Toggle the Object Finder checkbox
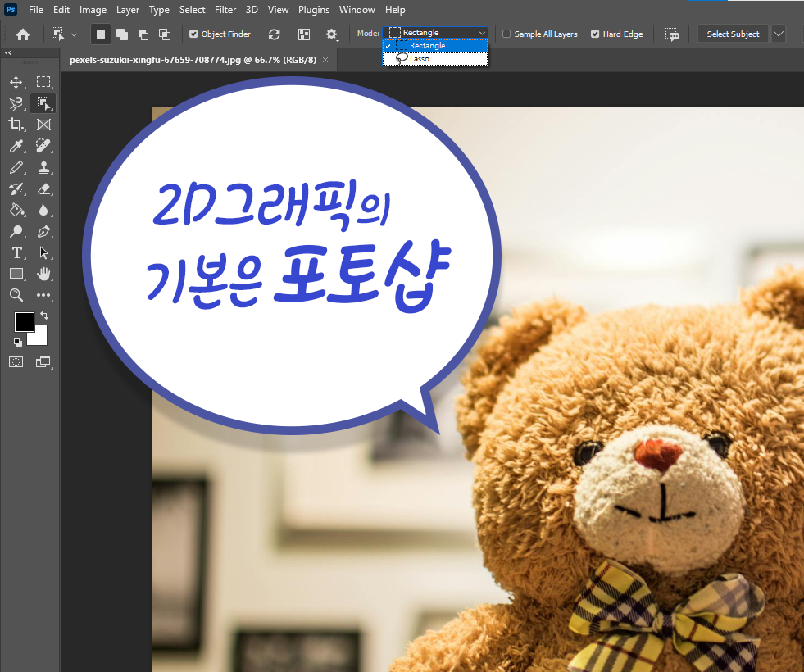The width and height of the screenshot is (804, 672). click(x=193, y=34)
